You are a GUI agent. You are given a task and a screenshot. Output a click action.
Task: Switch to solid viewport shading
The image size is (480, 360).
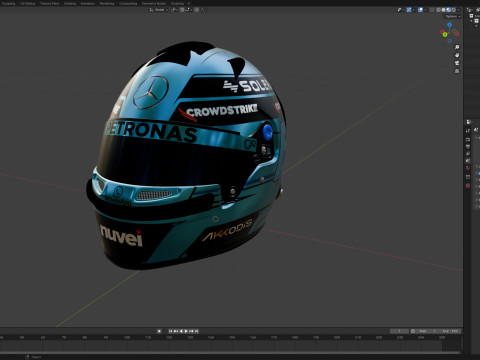pos(443,10)
